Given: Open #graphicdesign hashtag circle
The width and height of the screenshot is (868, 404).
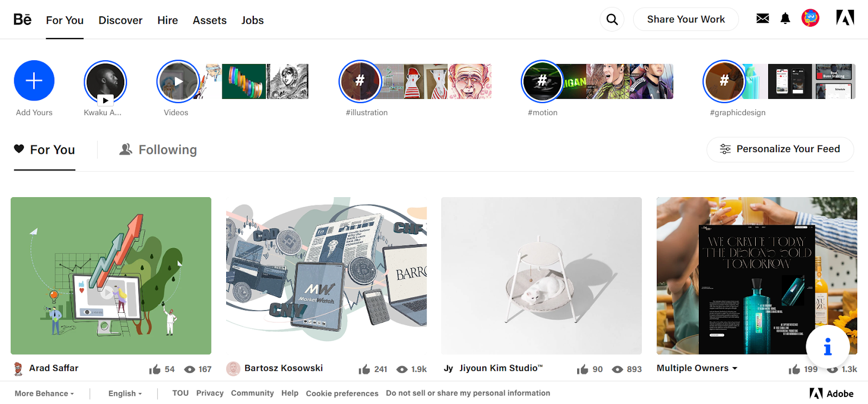Looking at the screenshot, I should pos(724,81).
